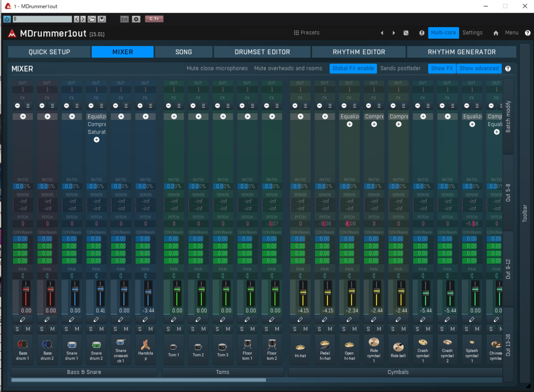Select the Ride bell icon
This screenshot has height=392, width=534.
pos(398,347)
